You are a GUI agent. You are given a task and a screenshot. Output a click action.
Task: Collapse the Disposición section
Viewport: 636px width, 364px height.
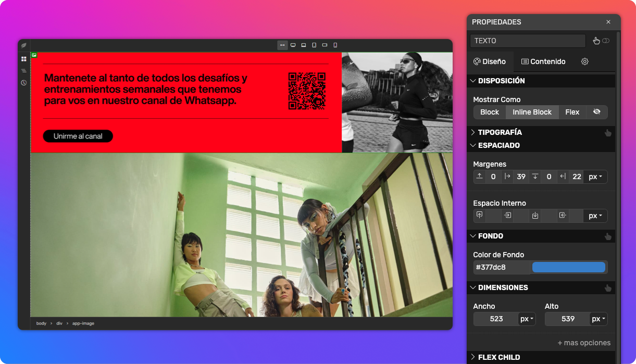click(x=541, y=81)
